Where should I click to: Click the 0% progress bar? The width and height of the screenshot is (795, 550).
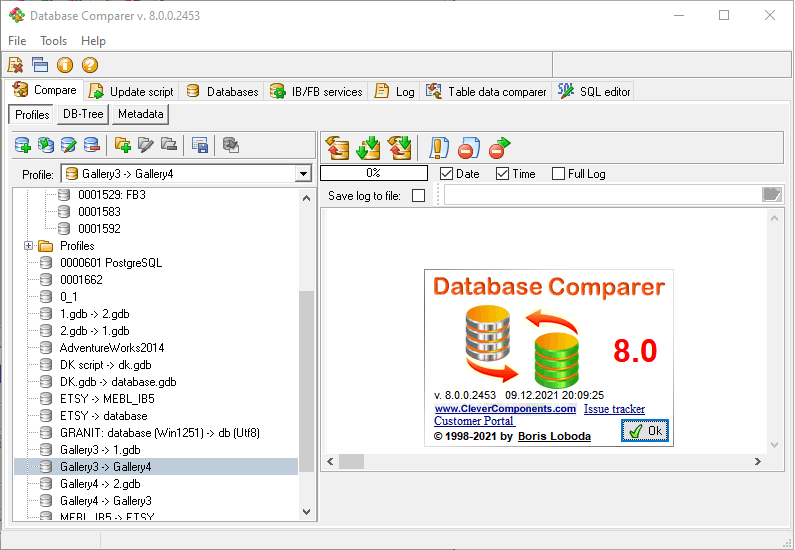point(374,173)
